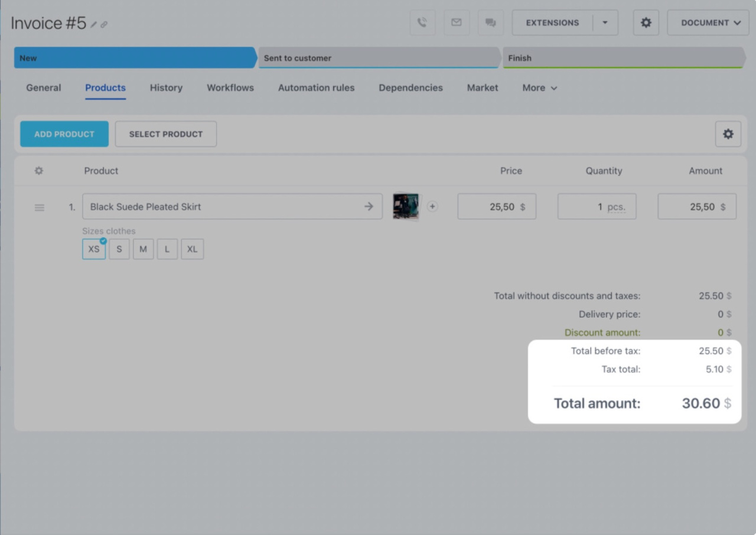Expand the More tab menu
Viewport: 756px width, 535px height.
point(539,87)
